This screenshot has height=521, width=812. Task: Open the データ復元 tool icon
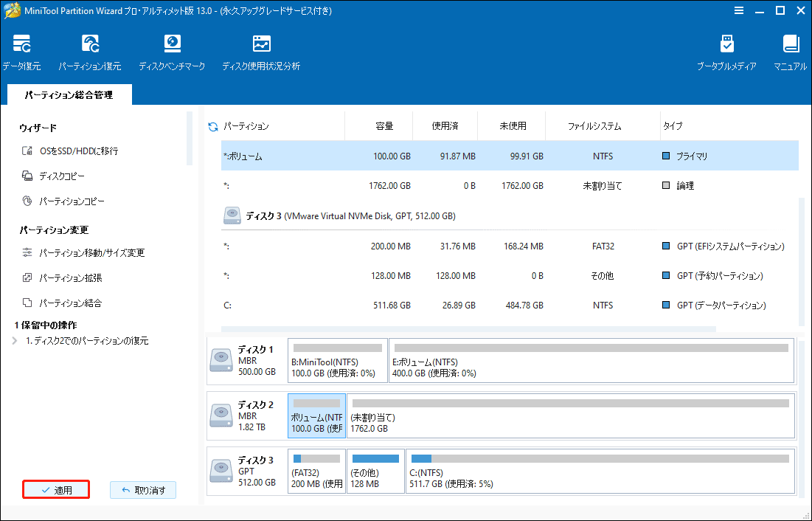click(21, 44)
